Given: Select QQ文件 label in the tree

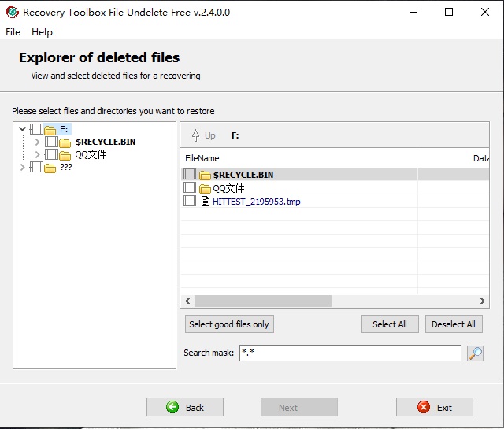Looking at the screenshot, I should (x=91, y=154).
